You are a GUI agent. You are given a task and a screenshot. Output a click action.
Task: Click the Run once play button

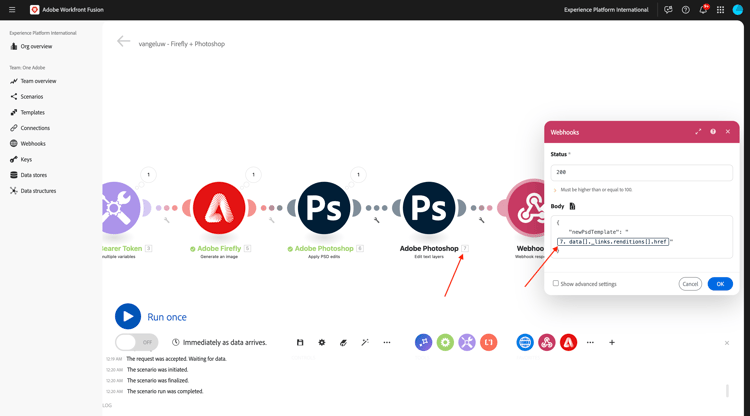click(x=128, y=317)
